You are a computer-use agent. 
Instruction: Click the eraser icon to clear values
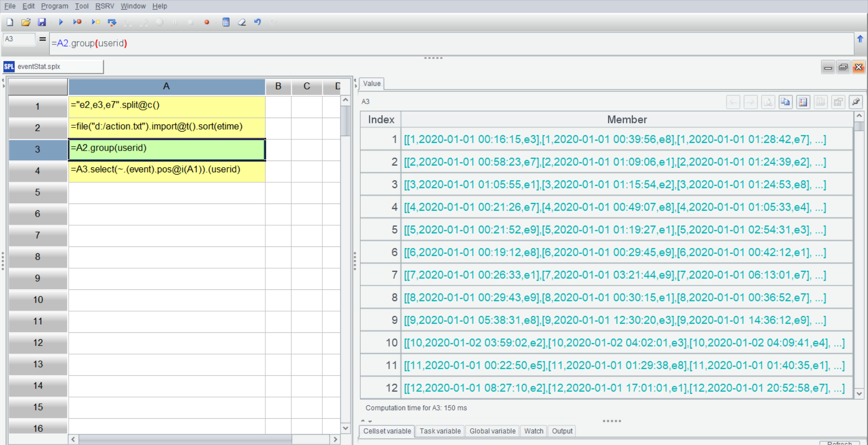click(242, 22)
